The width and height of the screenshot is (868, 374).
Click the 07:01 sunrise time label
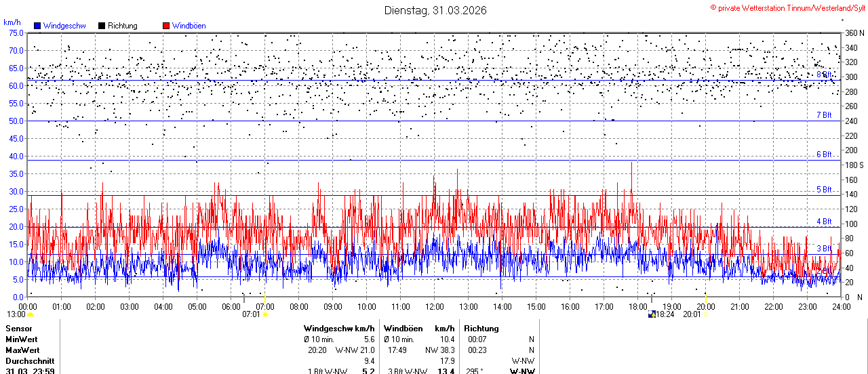251,314
